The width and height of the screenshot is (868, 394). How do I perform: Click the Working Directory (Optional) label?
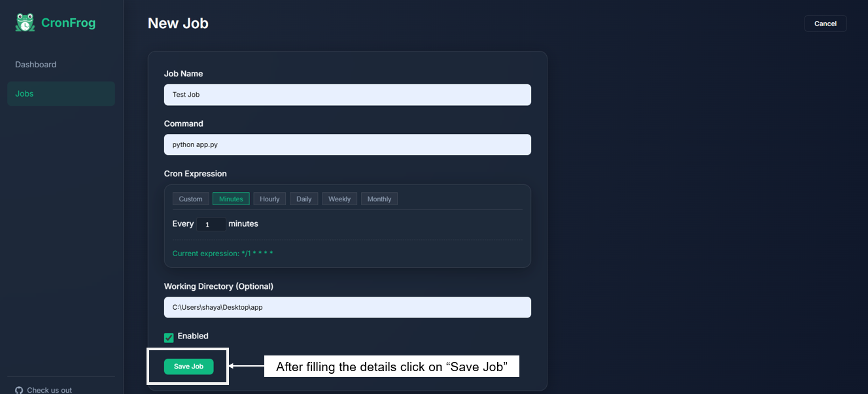(218, 286)
